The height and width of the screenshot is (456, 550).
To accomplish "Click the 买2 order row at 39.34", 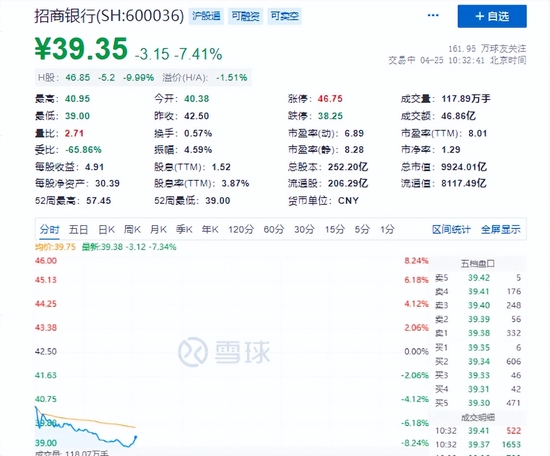I will coord(478,362).
